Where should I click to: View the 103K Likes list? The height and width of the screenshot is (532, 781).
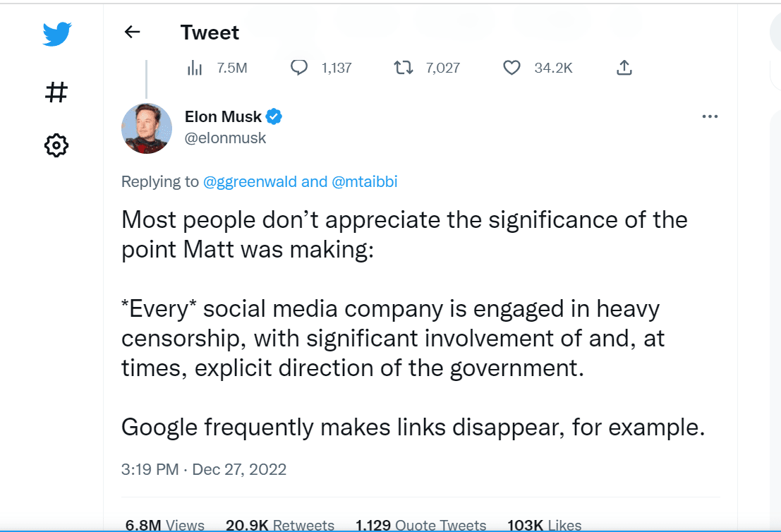click(545, 526)
